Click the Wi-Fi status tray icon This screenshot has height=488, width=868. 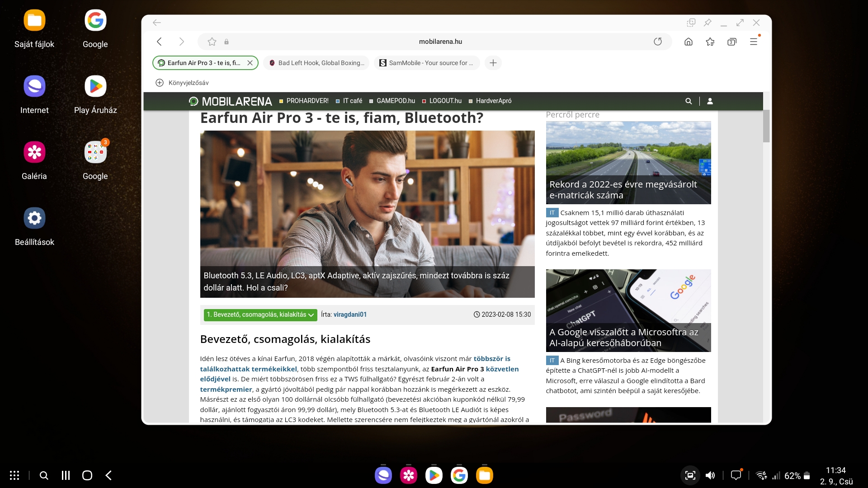(761, 475)
